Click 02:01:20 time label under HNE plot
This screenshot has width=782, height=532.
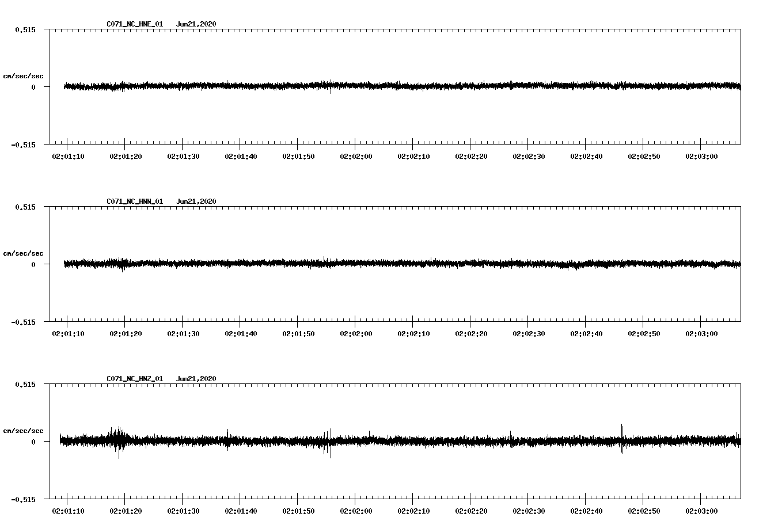126,157
